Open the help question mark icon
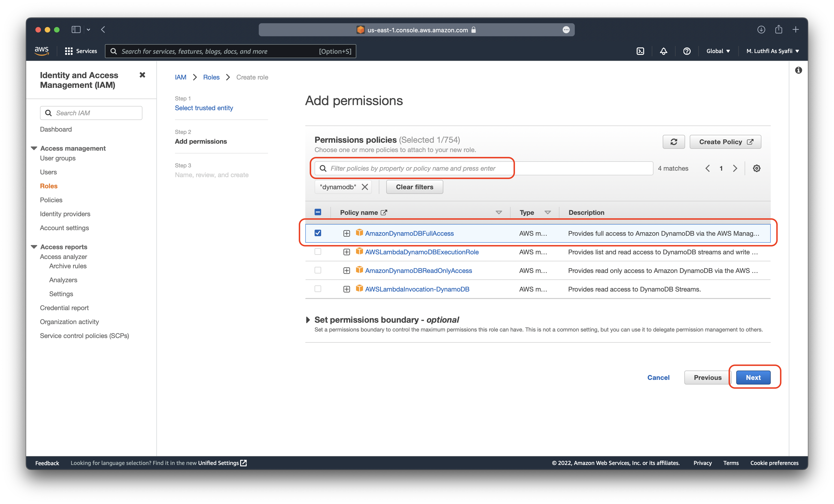The image size is (834, 504). (x=686, y=51)
